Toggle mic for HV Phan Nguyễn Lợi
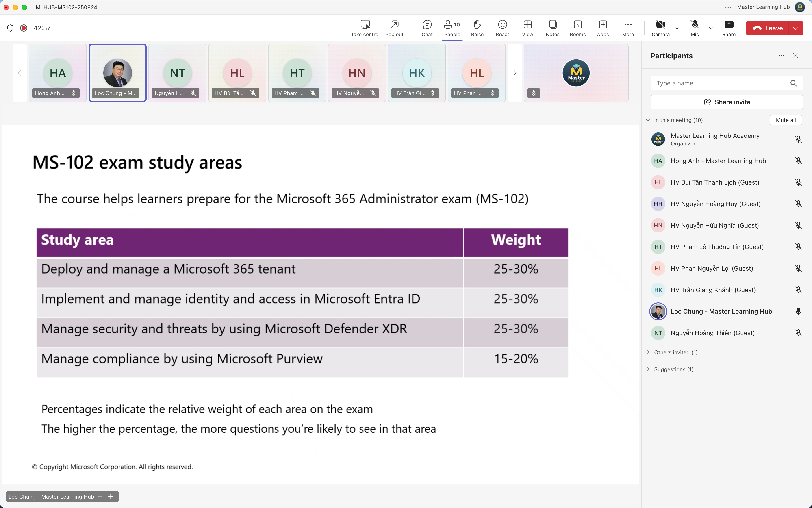This screenshot has height=508, width=812. [799, 268]
